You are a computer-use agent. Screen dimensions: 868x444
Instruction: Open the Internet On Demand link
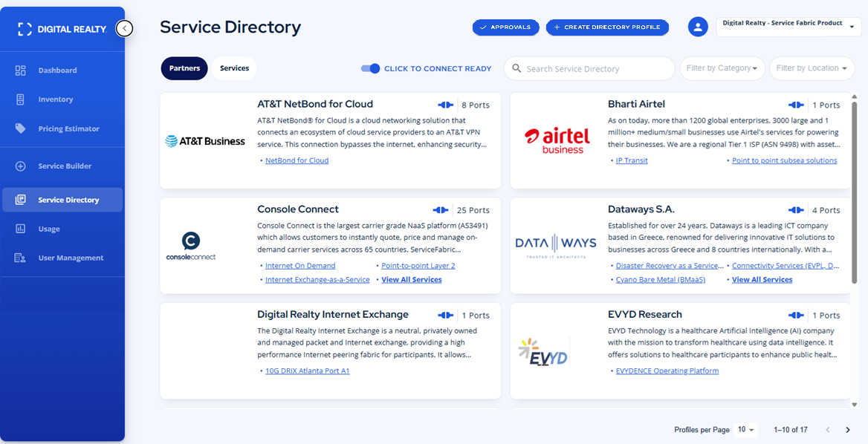tap(300, 265)
